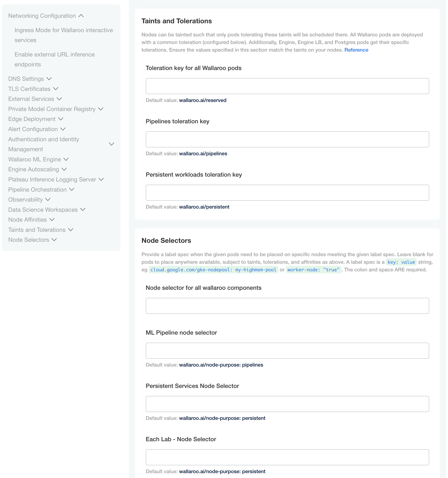448x478 pixels.
Task: Expand the Alert Configuration section
Action: (33, 129)
